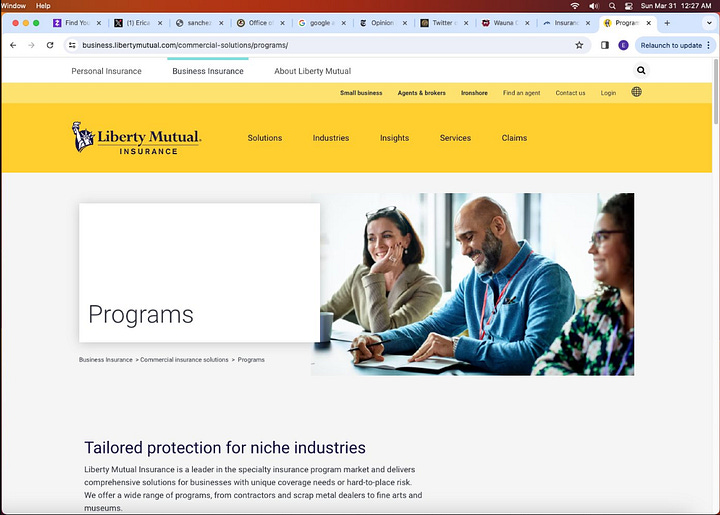Toggle the Chrome side panel icon
The width and height of the screenshot is (720, 515).
point(605,45)
